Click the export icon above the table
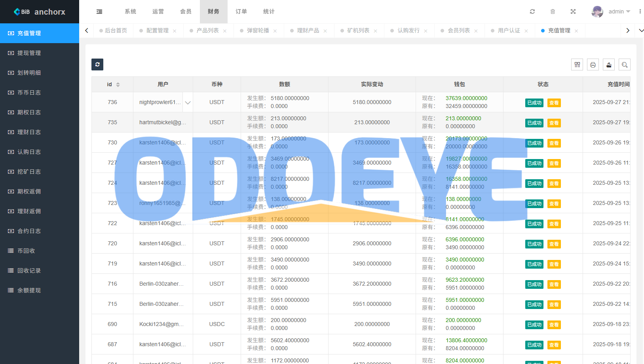Image resolution: width=644 pixels, height=364 pixels. coord(609,64)
